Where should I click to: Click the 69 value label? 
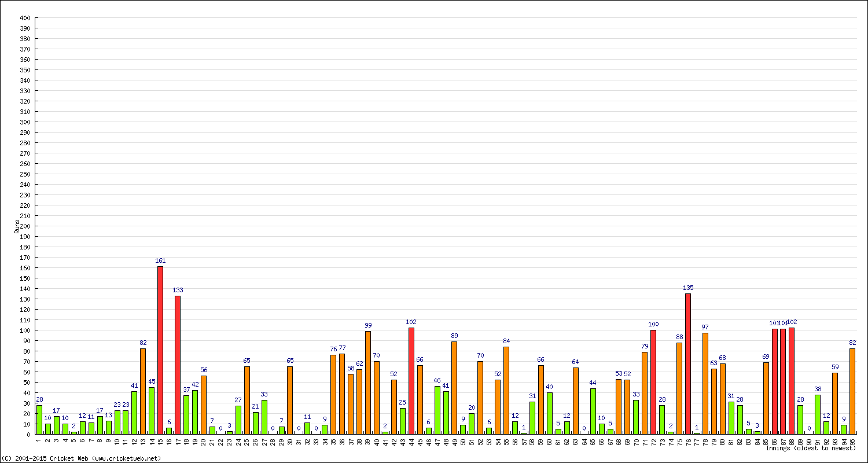766,357
